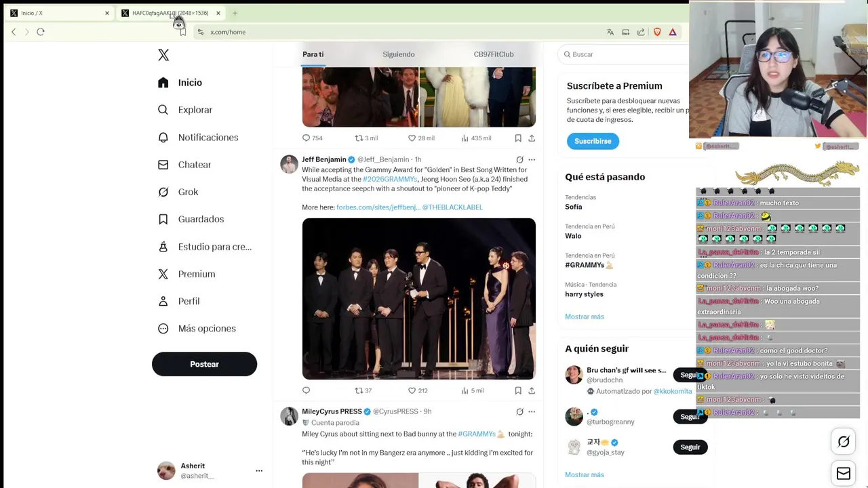Click the Suscribirse premium button
Image resolution: width=868 pixels, height=488 pixels.
[593, 141]
